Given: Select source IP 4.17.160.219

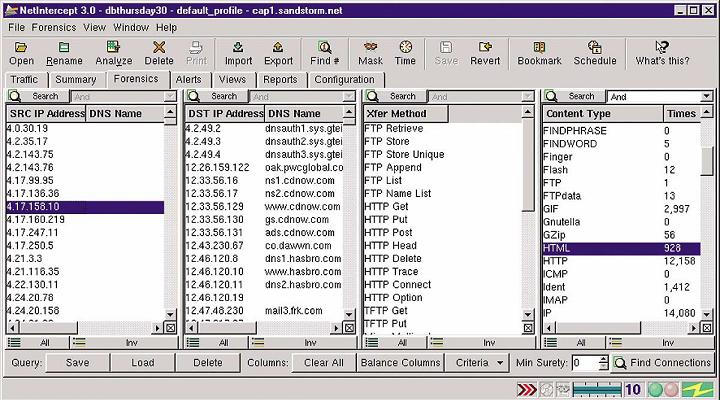Looking at the screenshot, I should [x=85, y=220].
